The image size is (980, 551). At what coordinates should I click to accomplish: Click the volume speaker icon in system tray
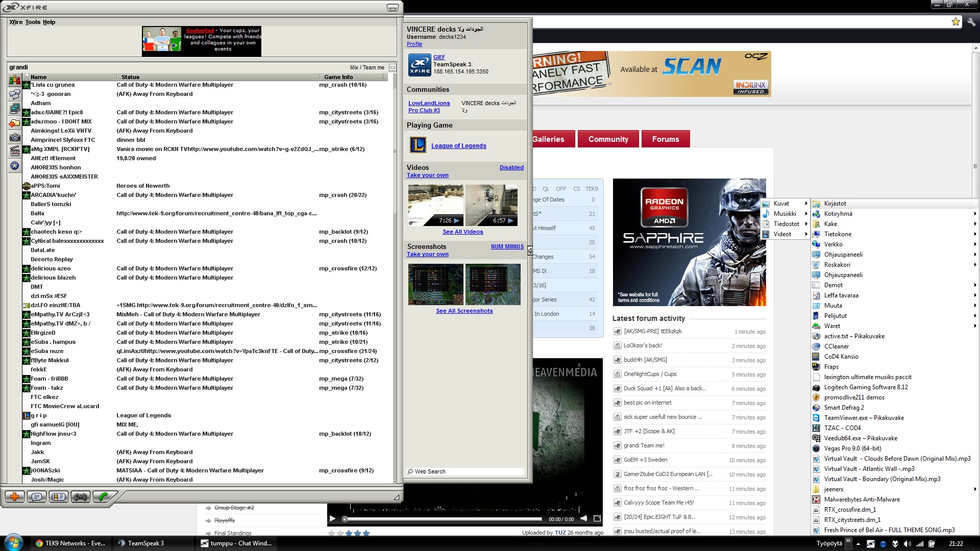(907, 544)
